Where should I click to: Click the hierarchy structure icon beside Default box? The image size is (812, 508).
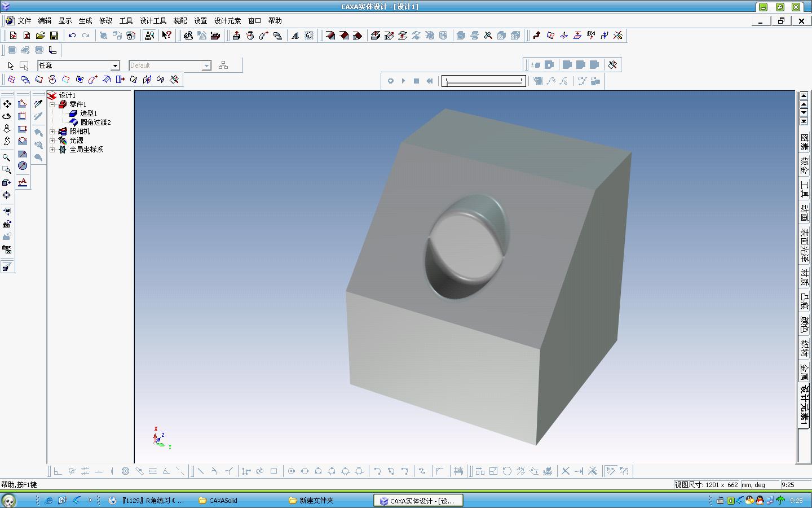223,65
